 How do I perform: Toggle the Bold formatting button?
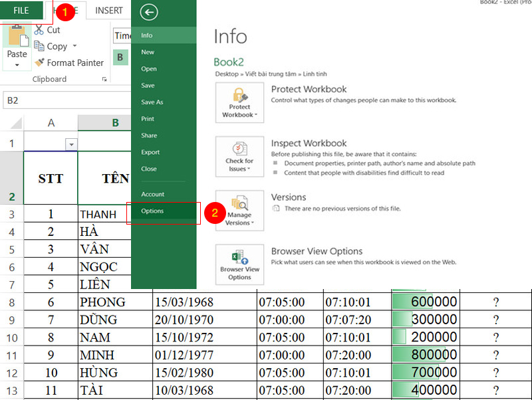(120, 57)
